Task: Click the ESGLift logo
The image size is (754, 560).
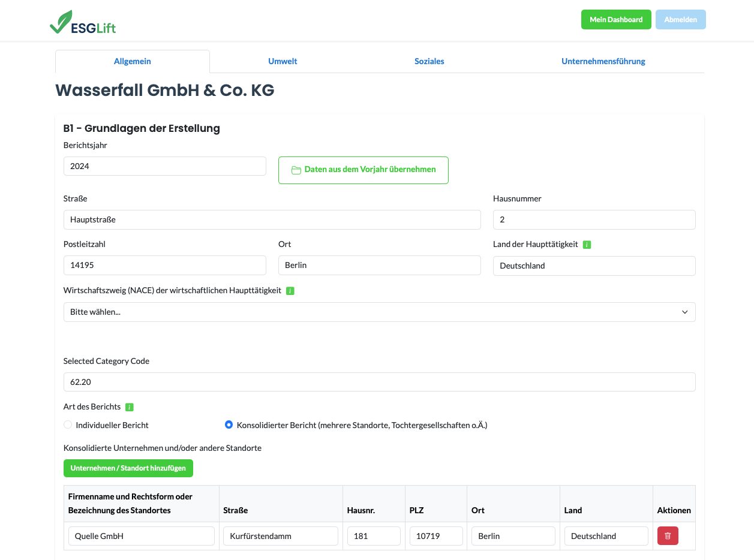Action: point(82,23)
